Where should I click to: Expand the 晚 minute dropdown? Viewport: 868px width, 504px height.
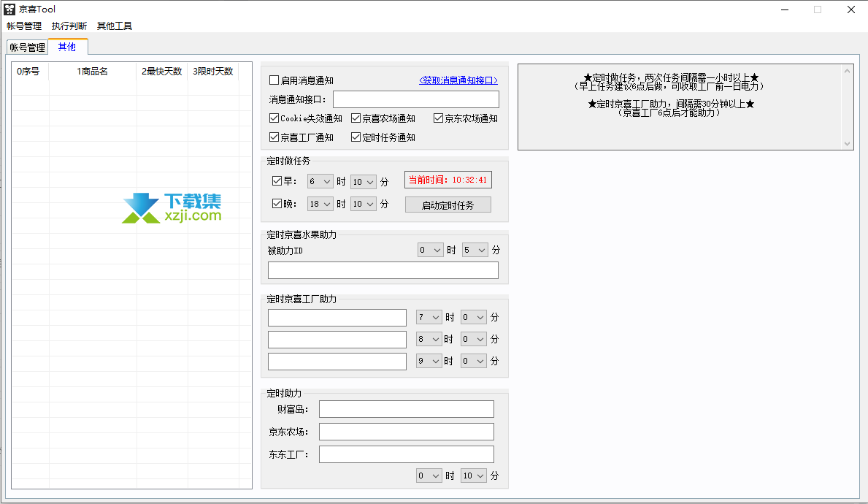(363, 204)
